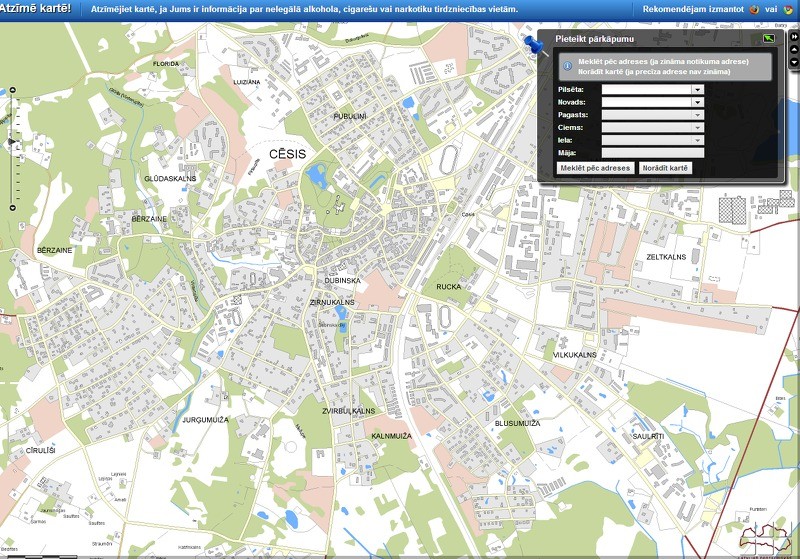
Task: Click the VILKUKALNS label on the map
Action: click(575, 354)
